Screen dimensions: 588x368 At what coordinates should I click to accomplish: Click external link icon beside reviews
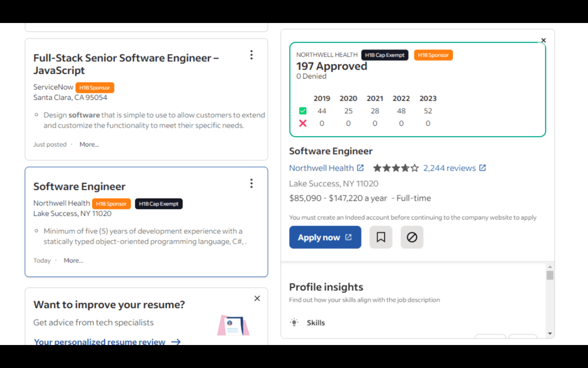coord(482,168)
